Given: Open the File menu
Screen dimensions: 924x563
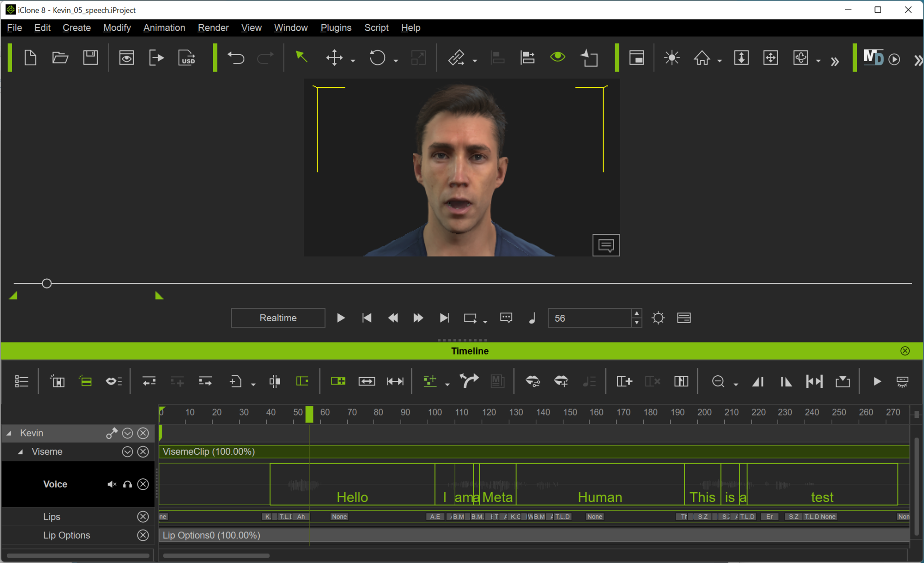Looking at the screenshot, I should 14,28.
